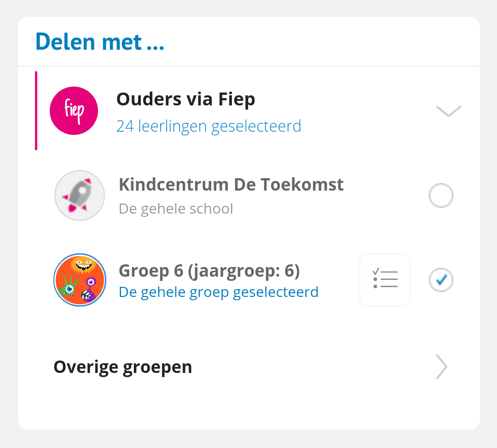The height and width of the screenshot is (448, 497).
Task: Click the Groep 6 (jaargroep: 6) label
Action: pyautogui.click(x=209, y=271)
